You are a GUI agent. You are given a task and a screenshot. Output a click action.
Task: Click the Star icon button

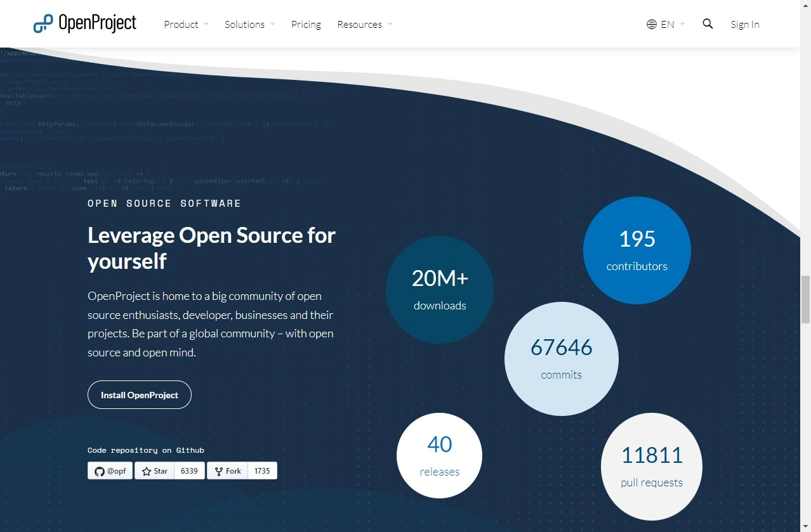[x=154, y=471]
